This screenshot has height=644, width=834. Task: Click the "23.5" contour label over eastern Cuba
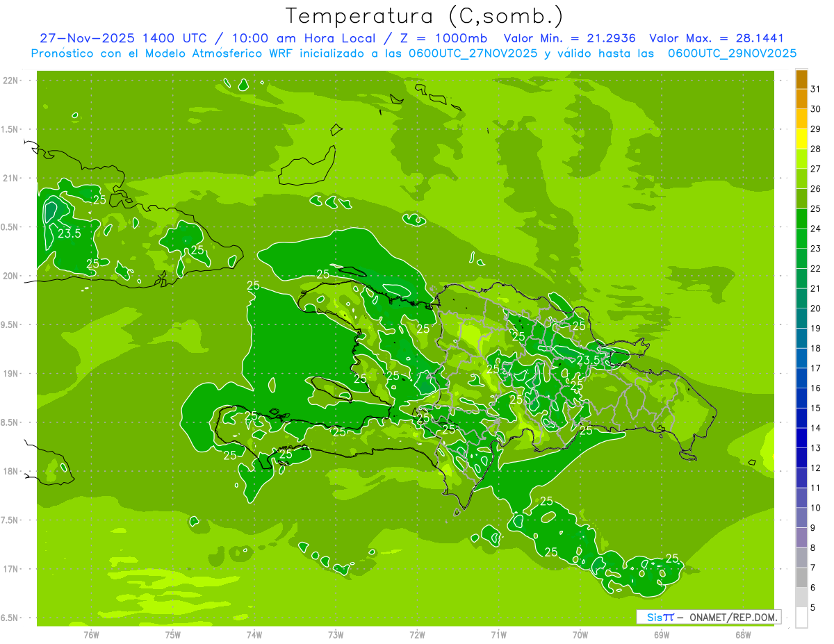point(69,234)
